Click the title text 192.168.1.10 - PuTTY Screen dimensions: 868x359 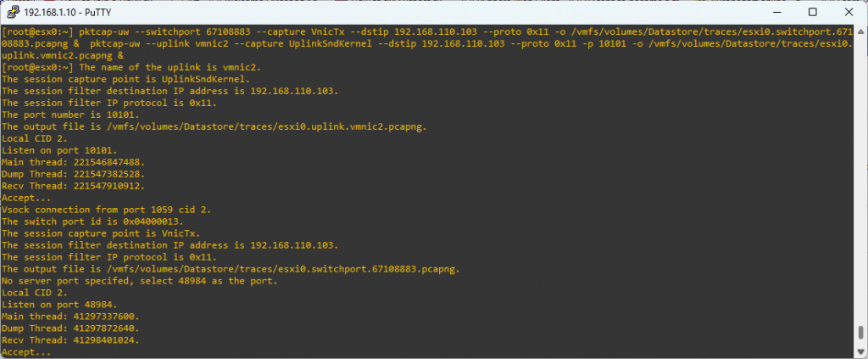pos(59,12)
